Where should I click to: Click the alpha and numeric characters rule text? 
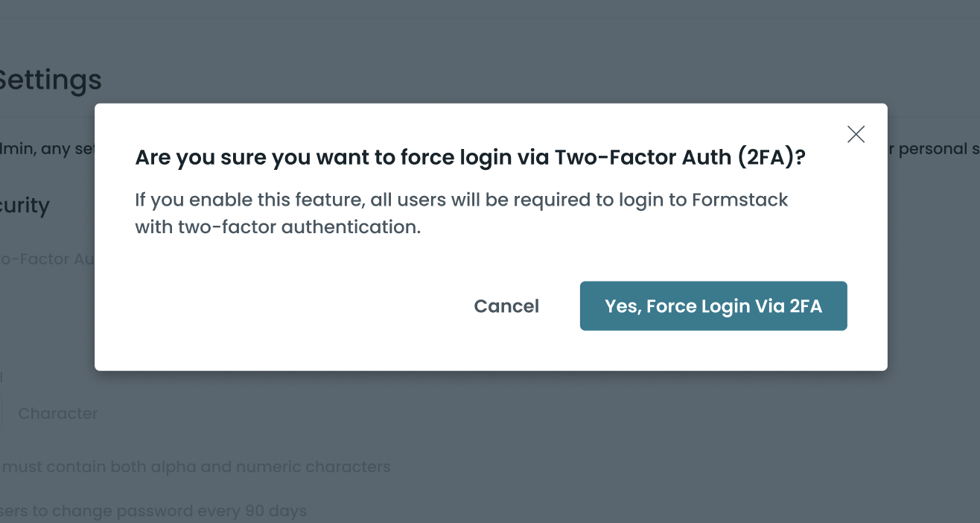(195, 466)
